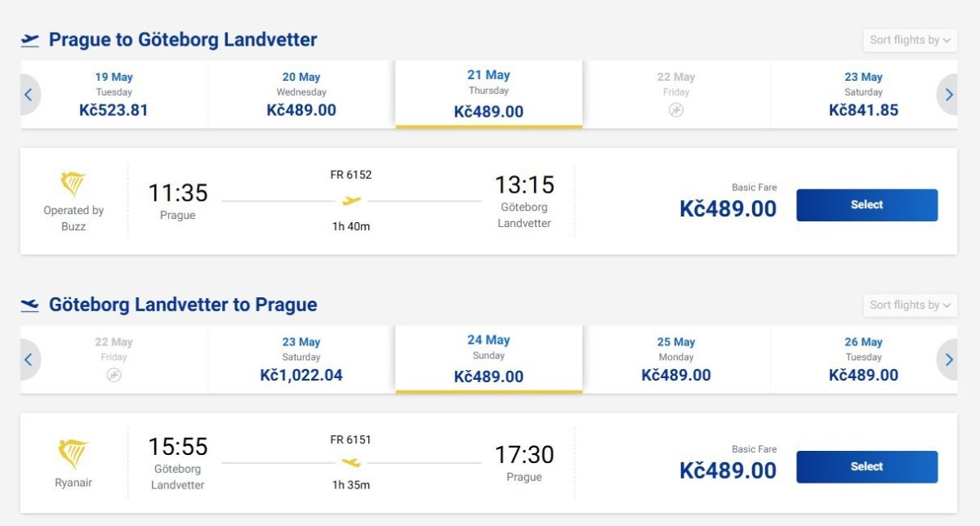Open return Sort flights by dropdown
980x526 pixels.
coord(910,305)
